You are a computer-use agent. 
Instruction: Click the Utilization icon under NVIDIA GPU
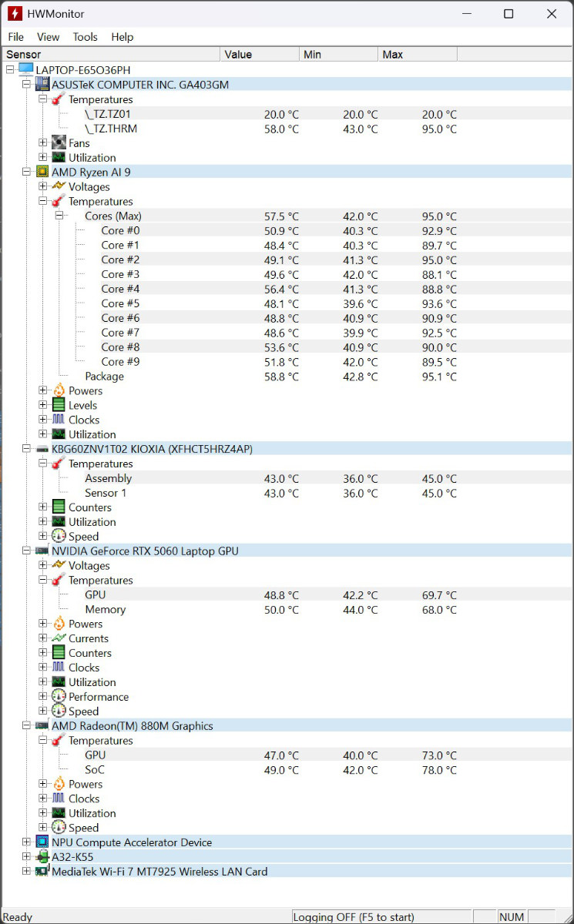point(59,682)
